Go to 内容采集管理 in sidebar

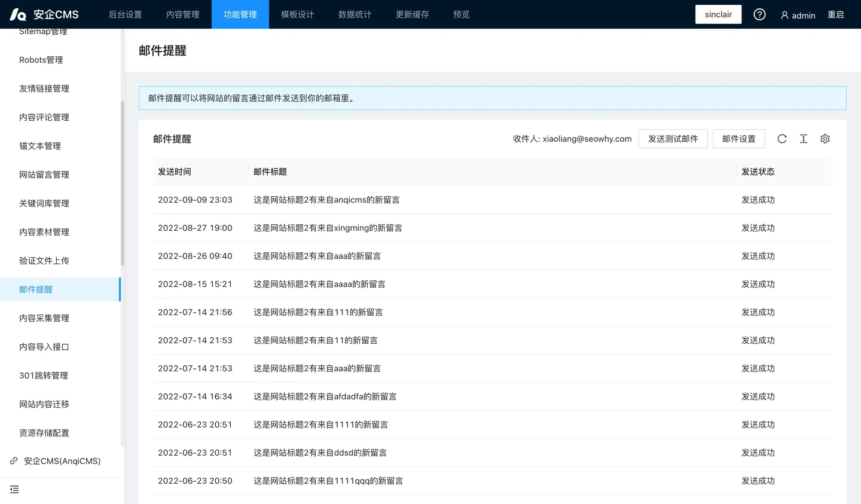[60, 318]
